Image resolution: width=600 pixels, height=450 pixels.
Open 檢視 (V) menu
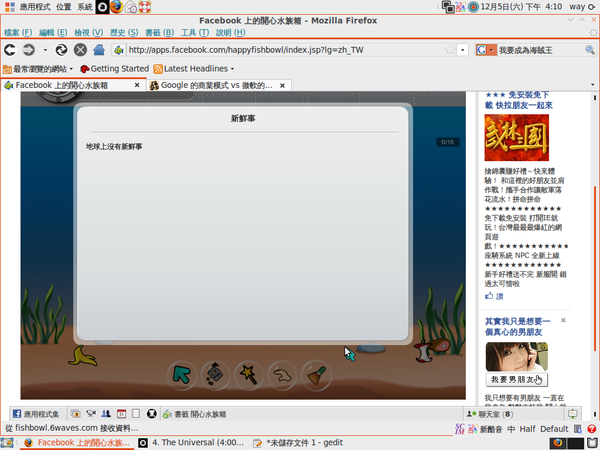(x=89, y=33)
